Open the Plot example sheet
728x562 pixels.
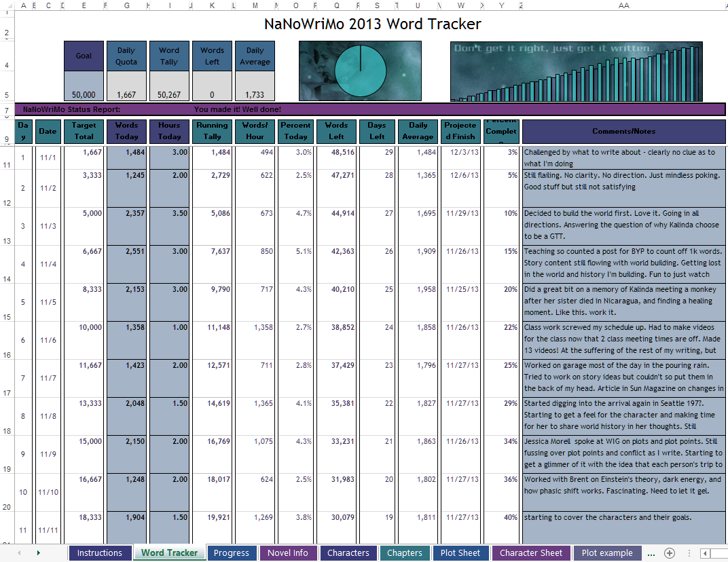606,552
